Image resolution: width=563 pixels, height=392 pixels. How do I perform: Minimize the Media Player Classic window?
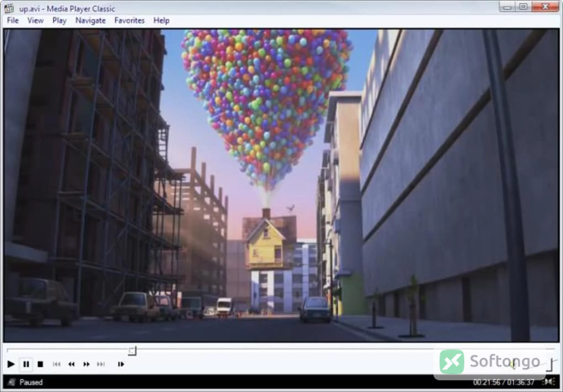click(x=508, y=7)
